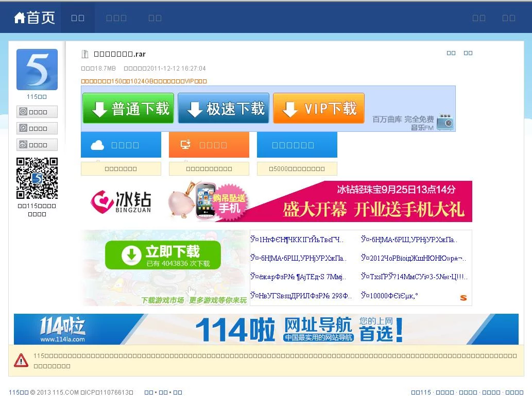Screen dimensions: 532x408
Task: Click the 115 label under the sidebar logo
Action: tap(37, 97)
